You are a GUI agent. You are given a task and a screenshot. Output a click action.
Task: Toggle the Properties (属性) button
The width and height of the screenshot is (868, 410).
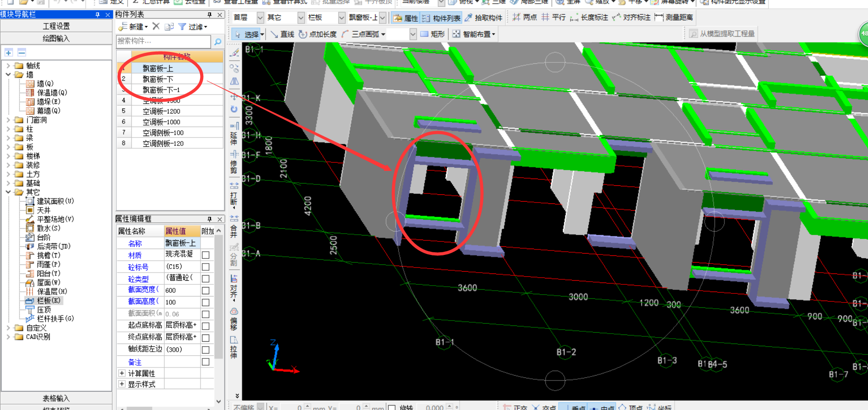(405, 18)
